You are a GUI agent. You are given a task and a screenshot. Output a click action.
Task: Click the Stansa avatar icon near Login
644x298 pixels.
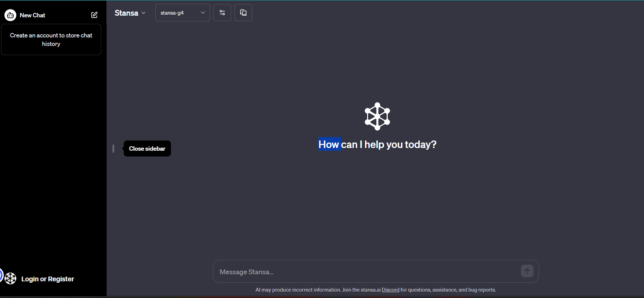(x=11, y=279)
